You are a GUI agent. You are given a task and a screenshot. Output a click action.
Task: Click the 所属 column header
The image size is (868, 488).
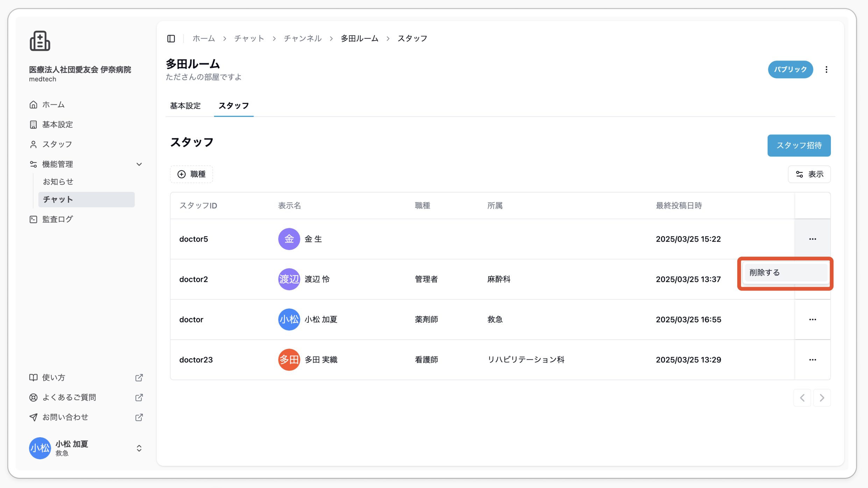point(495,205)
